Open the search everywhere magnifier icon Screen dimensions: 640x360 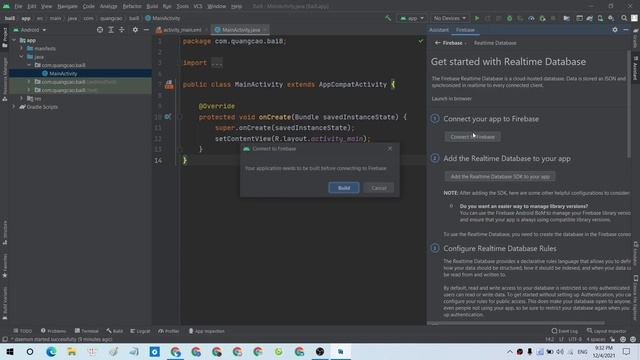coord(624,18)
